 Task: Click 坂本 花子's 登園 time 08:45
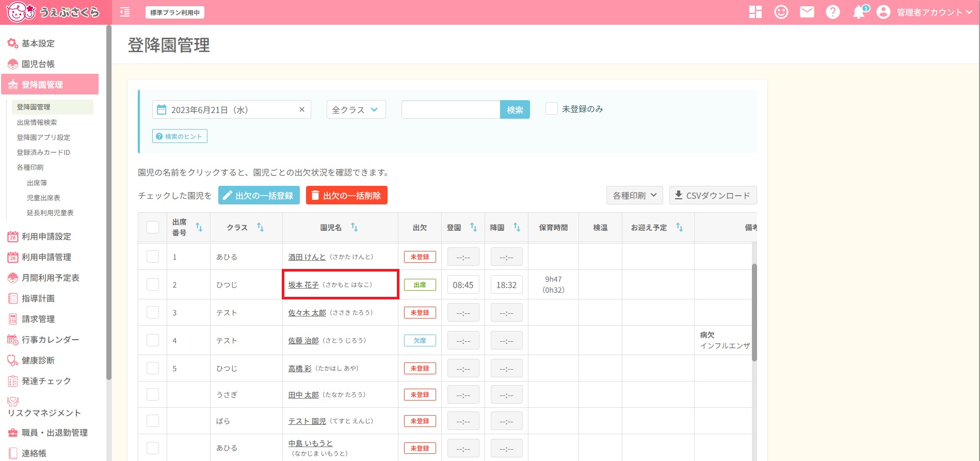pos(463,285)
